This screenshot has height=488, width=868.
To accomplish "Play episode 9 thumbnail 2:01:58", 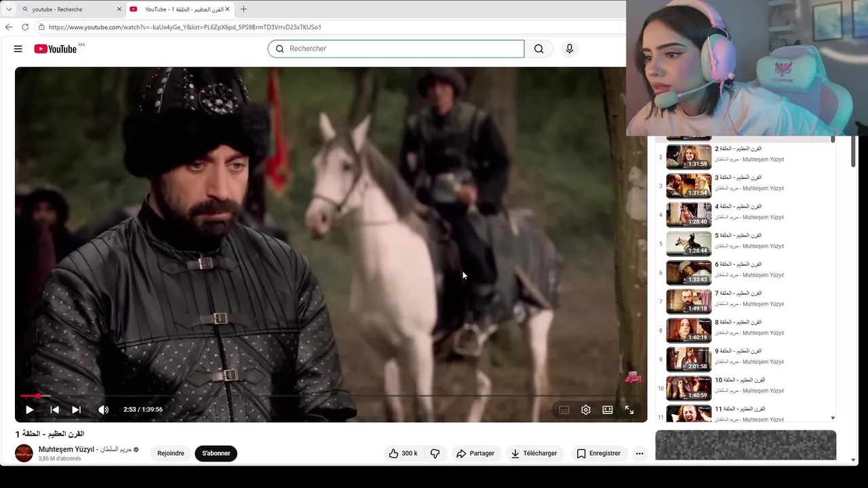I will pos(688,359).
